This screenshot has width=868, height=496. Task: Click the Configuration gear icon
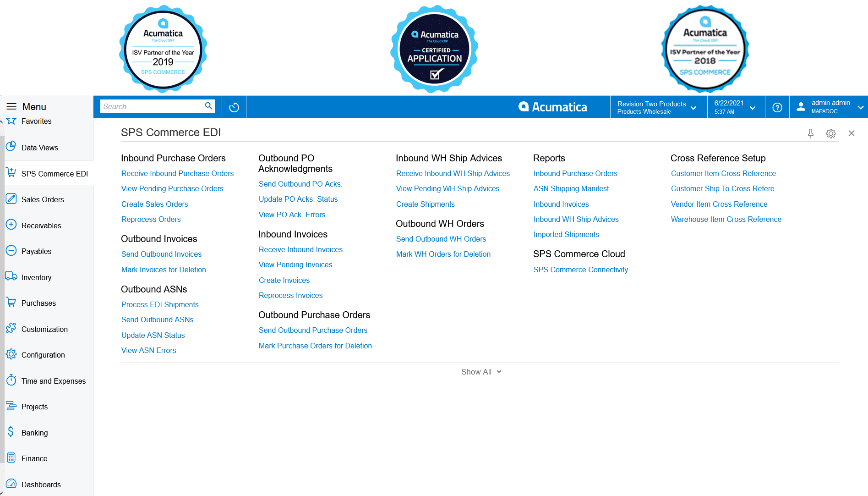point(11,354)
